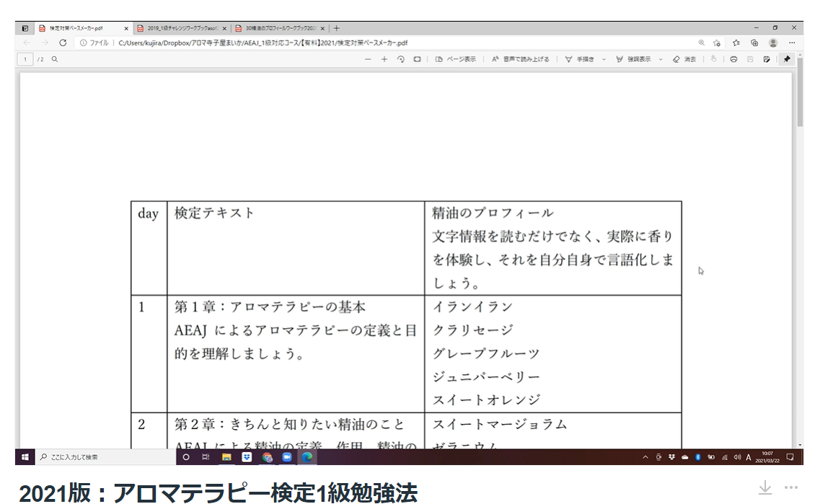The width and height of the screenshot is (815, 504).
Task: Open the tab actions menu icon
Action: click(x=25, y=28)
